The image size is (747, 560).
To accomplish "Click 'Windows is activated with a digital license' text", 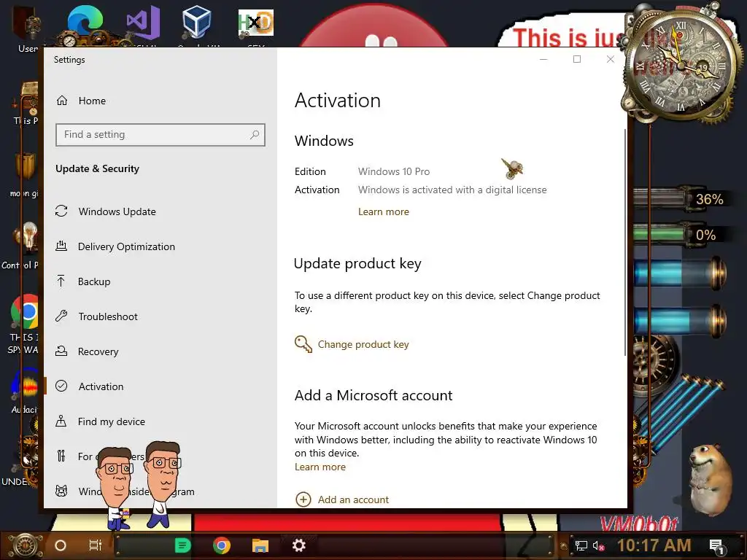I will (452, 190).
